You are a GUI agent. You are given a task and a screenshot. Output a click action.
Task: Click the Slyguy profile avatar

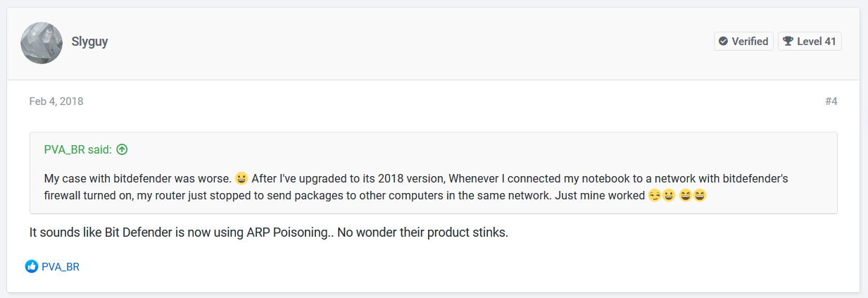click(x=42, y=42)
